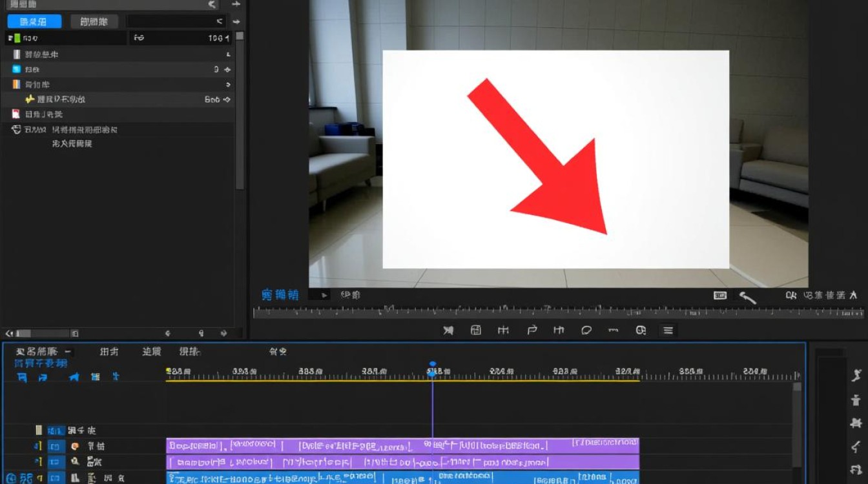Click the blue timecode text under the preview
The image size is (868, 484).
tap(280, 295)
